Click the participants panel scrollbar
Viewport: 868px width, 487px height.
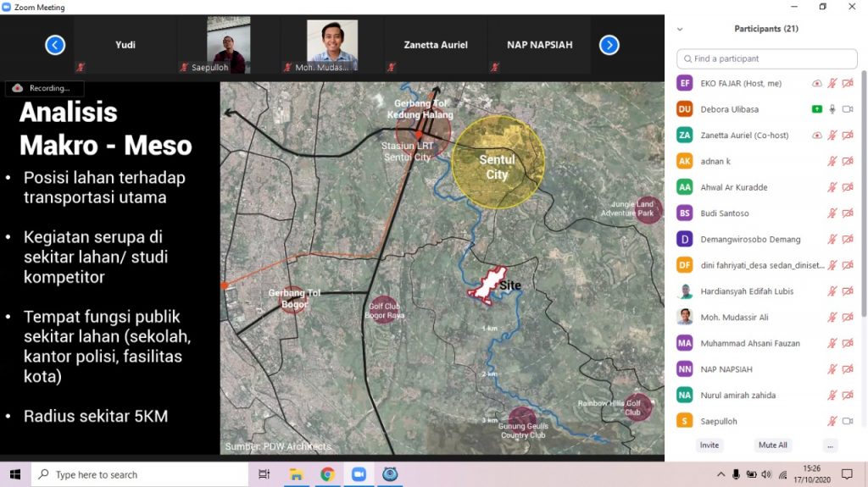tap(864, 194)
